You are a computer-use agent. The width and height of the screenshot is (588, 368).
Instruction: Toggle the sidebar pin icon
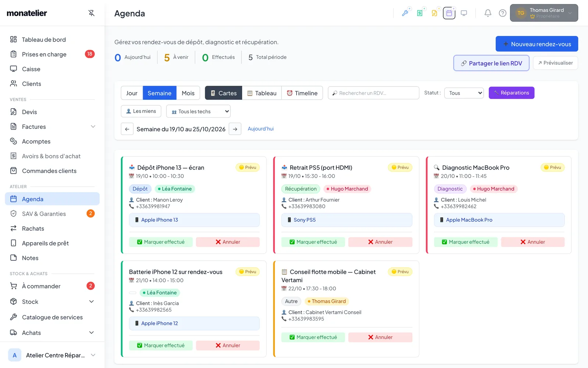pyautogui.click(x=92, y=13)
